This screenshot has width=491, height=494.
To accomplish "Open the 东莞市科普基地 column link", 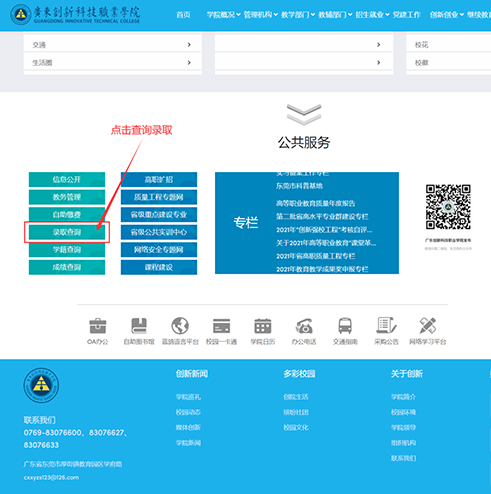I will tap(299, 186).
